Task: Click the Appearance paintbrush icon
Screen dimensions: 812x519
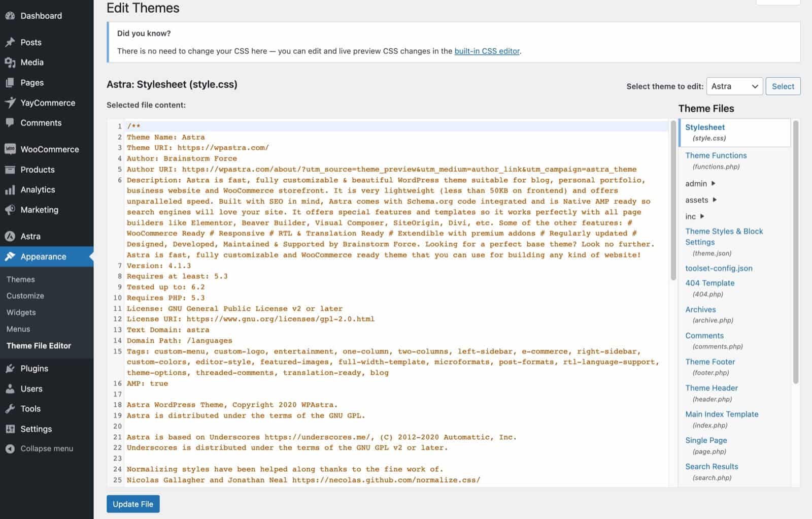Action: (10, 256)
